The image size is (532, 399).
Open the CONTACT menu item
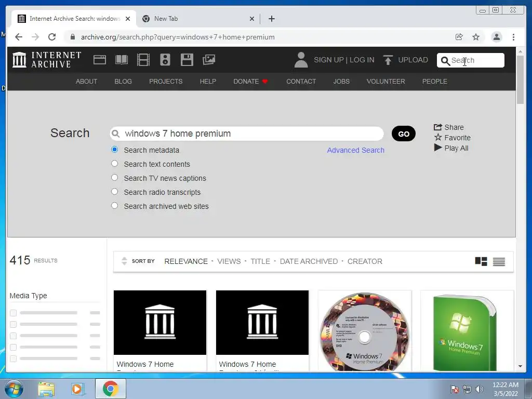pos(301,82)
